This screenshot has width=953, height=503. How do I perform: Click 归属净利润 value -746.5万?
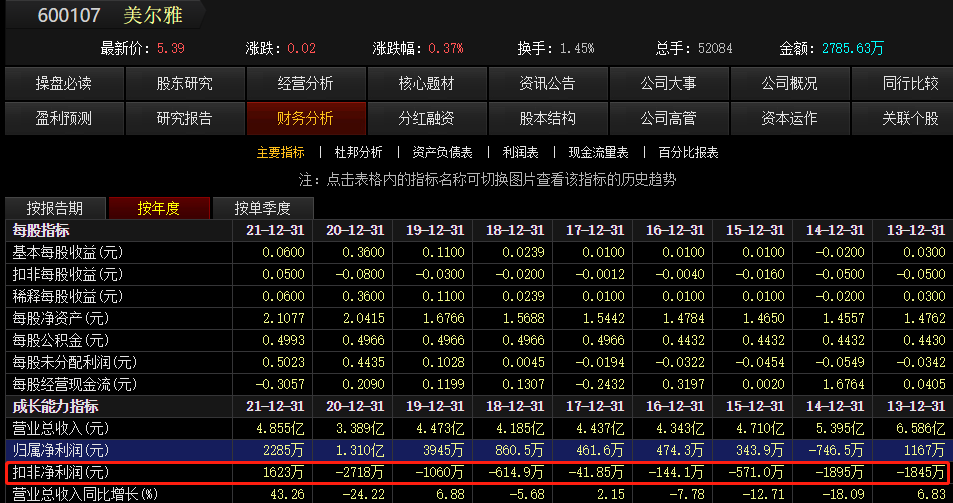point(836,451)
